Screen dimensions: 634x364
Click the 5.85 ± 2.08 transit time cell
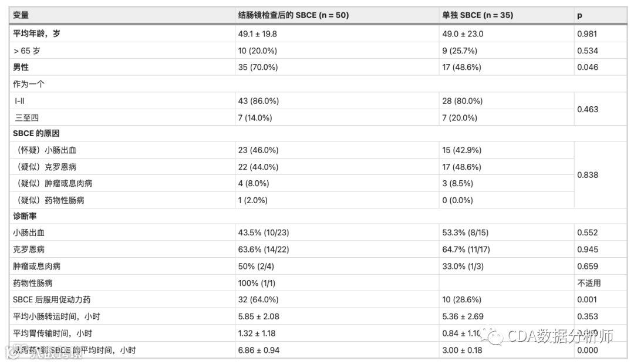tap(258, 316)
